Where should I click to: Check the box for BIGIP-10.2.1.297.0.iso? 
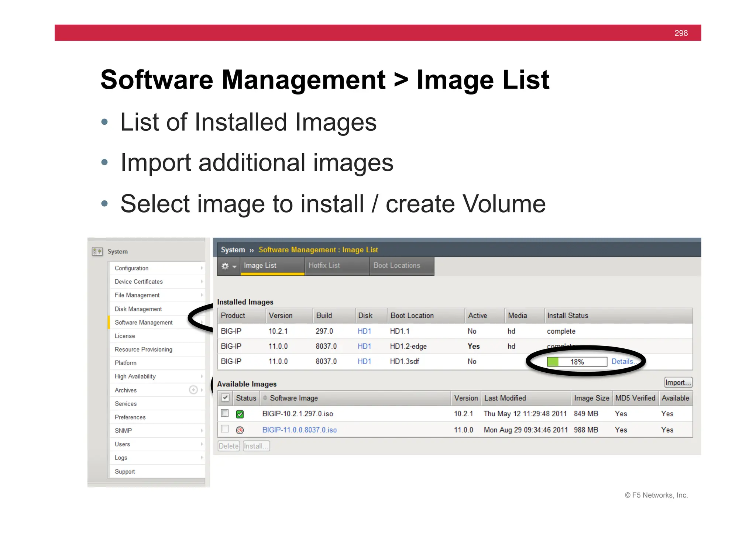225,413
